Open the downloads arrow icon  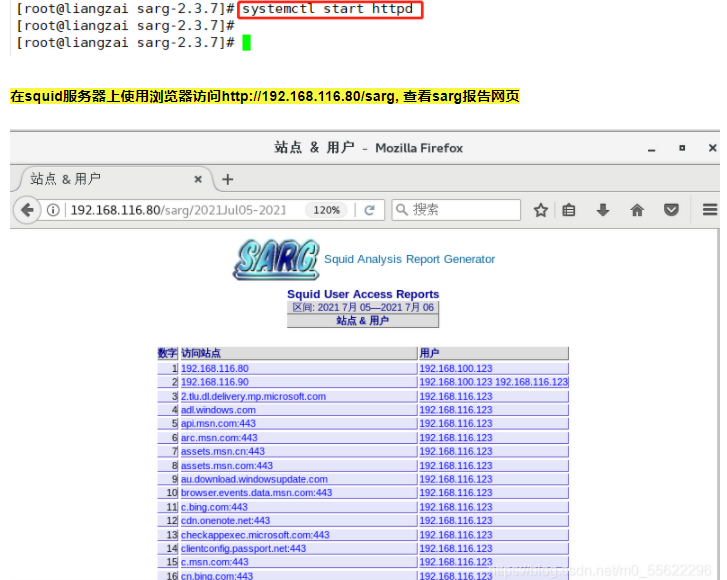603,210
